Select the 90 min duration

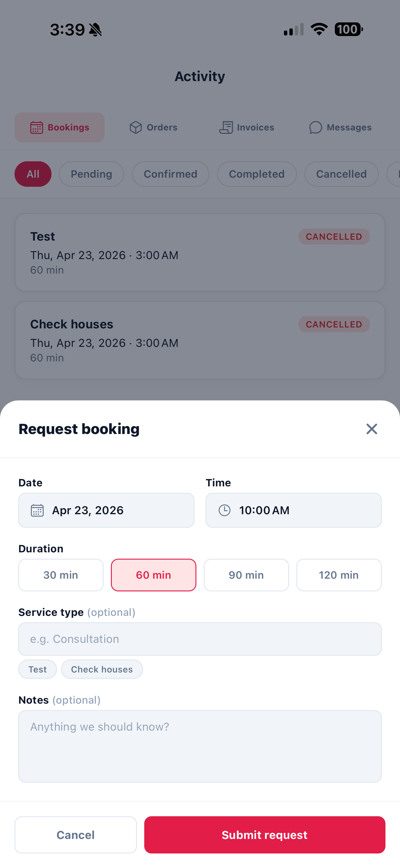click(x=246, y=575)
